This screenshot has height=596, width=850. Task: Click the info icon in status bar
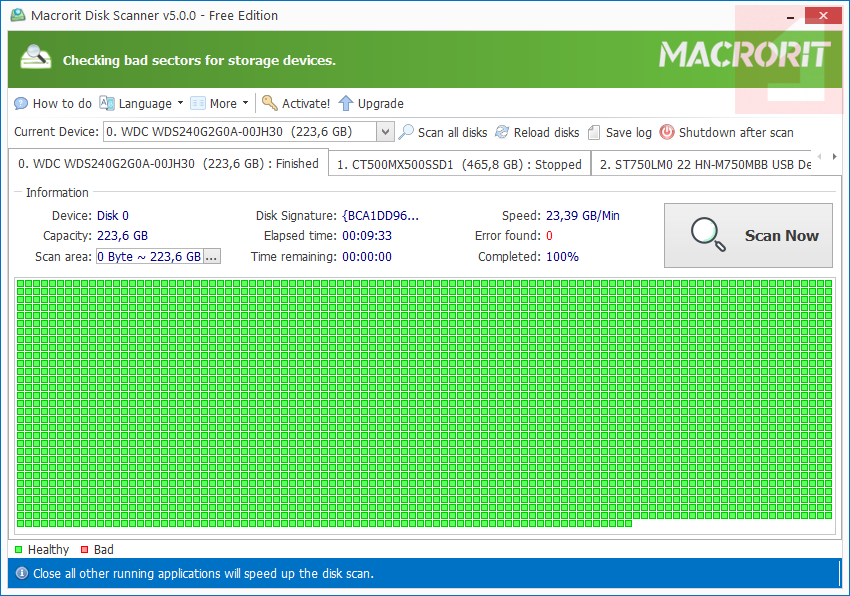[22, 573]
